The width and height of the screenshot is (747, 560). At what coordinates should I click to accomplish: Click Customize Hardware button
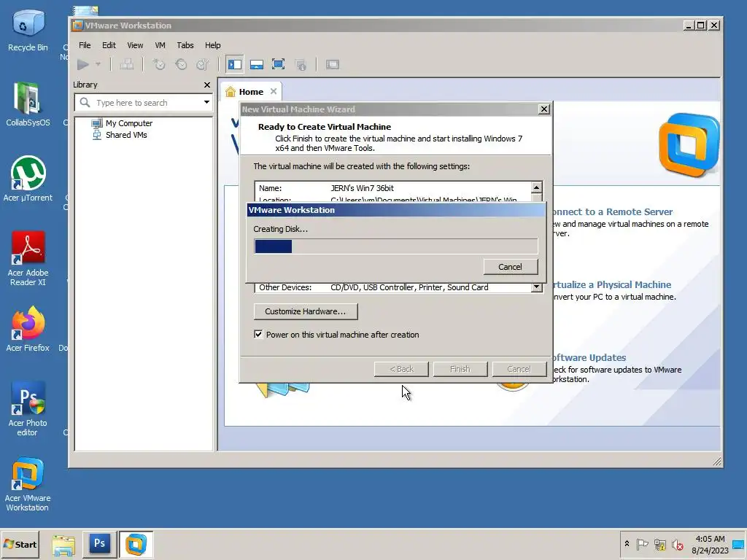point(306,311)
